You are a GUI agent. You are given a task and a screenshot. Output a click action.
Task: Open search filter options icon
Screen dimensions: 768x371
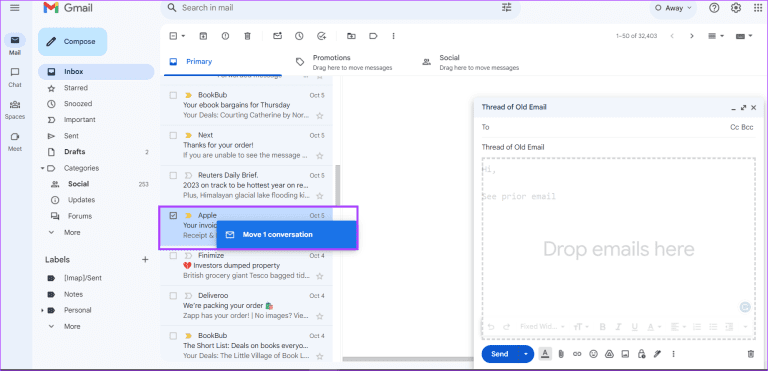[507, 8]
